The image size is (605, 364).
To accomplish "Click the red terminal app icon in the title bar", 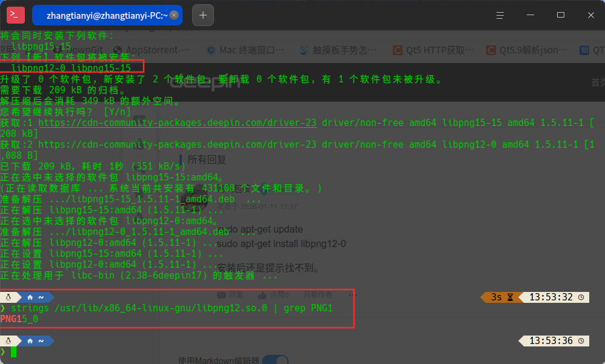I will [x=16, y=15].
